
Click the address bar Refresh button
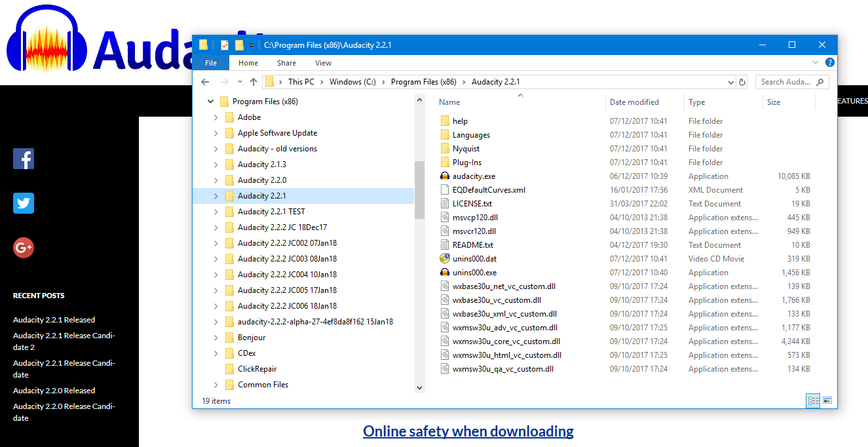pos(742,82)
